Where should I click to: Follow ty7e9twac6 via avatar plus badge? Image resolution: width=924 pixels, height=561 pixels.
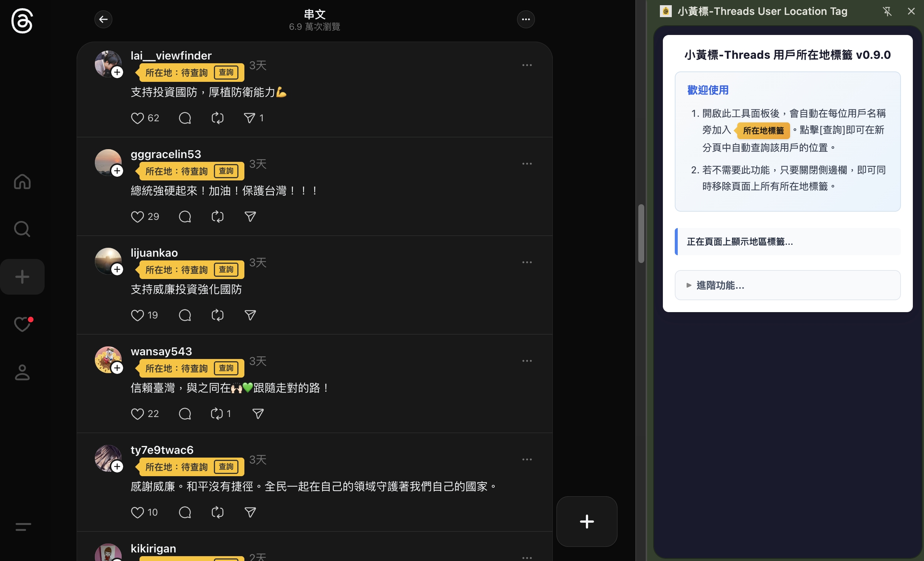[118, 467]
